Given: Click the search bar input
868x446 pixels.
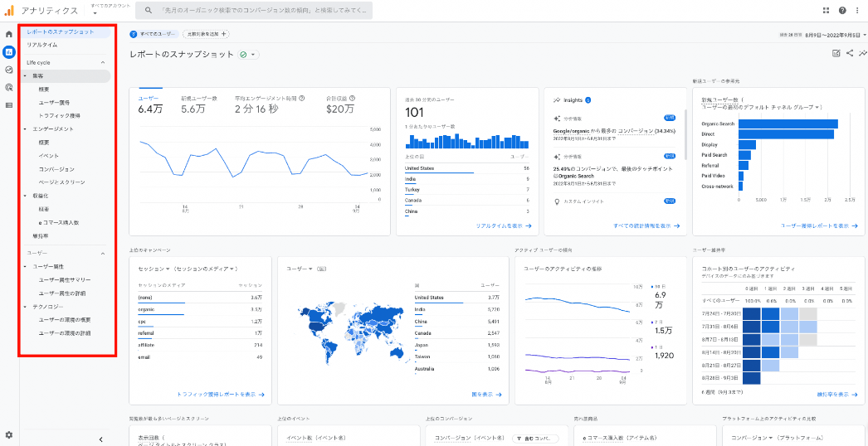Looking at the screenshot, I should click(254, 10).
